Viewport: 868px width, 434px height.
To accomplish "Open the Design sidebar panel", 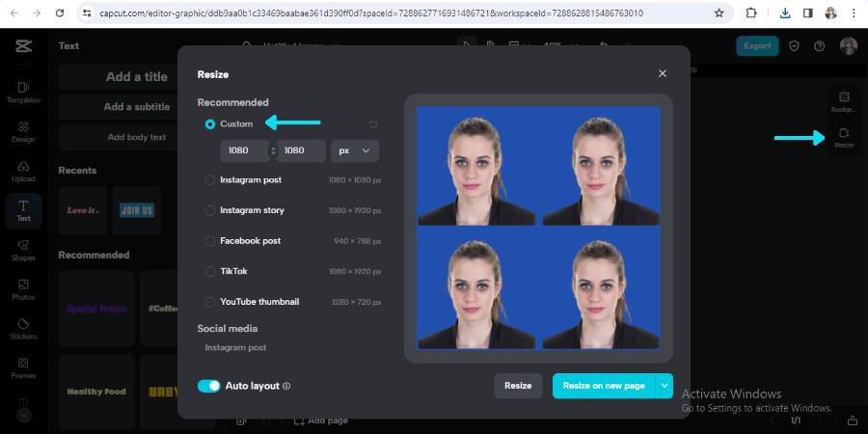I will [23, 132].
